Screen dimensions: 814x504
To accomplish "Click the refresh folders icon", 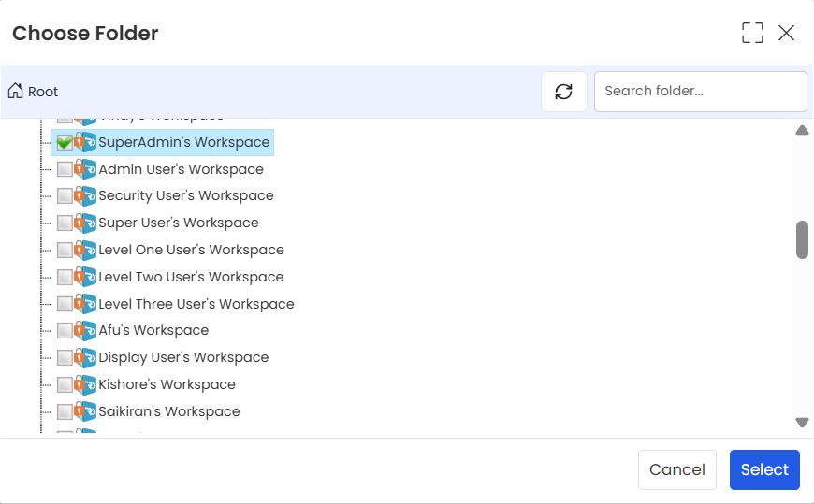I will (x=564, y=92).
